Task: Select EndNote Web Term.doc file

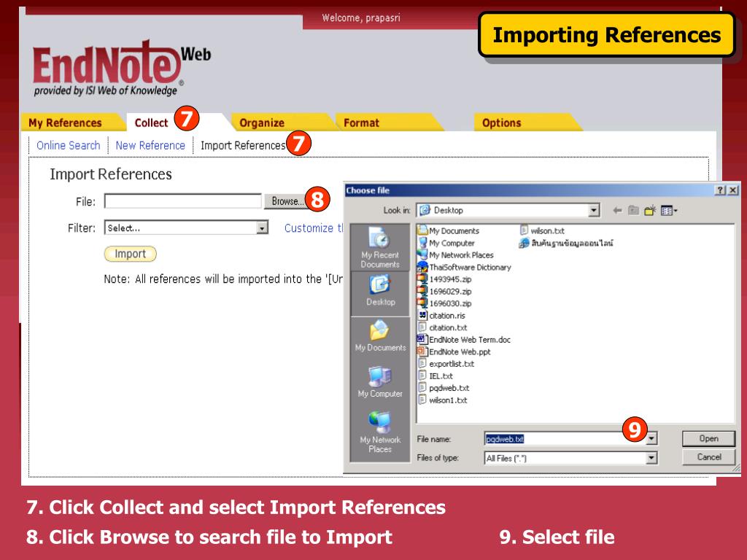Action: [464, 340]
